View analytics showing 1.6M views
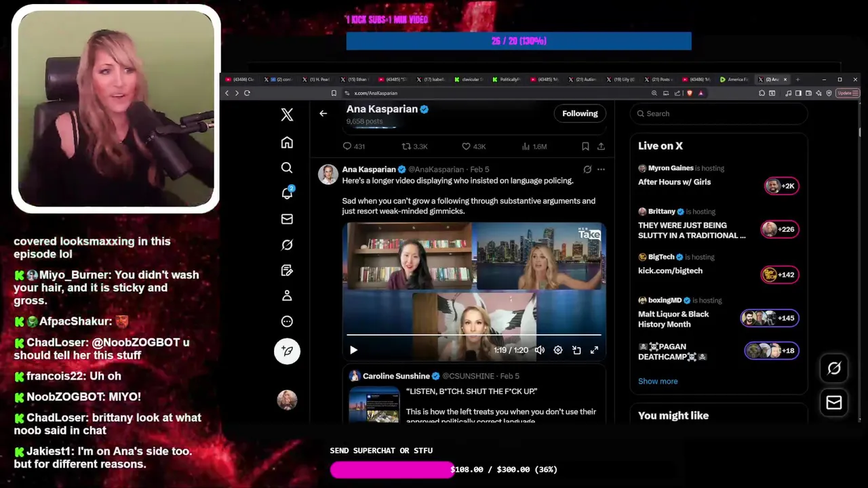The image size is (868, 488). [534, 146]
